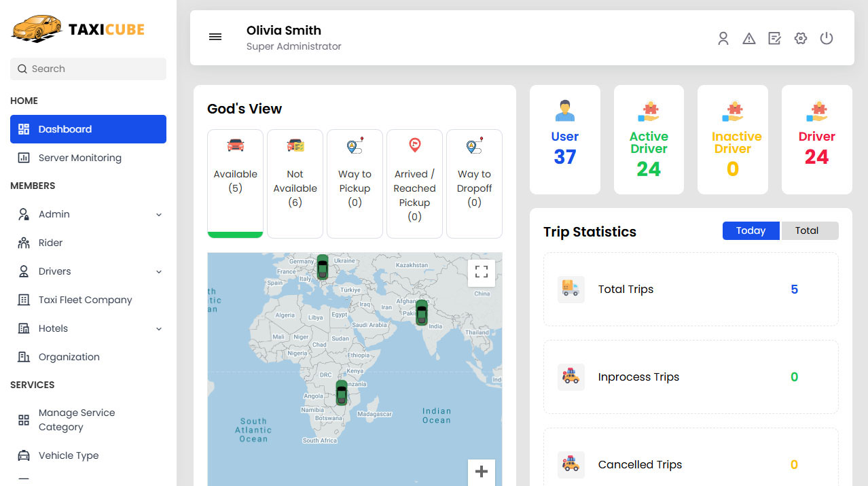The width and height of the screenshot is (868, 486).
Task: Open the settings gear icon in header
Action: (x=801, y=39)
